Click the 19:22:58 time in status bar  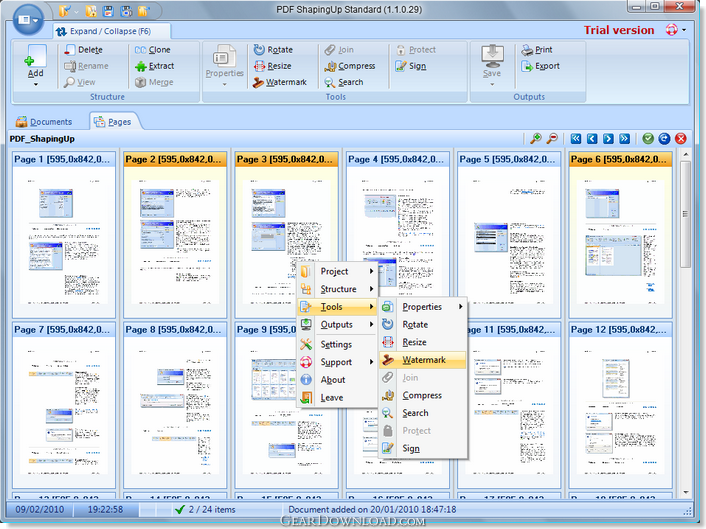tap(105, 510)
